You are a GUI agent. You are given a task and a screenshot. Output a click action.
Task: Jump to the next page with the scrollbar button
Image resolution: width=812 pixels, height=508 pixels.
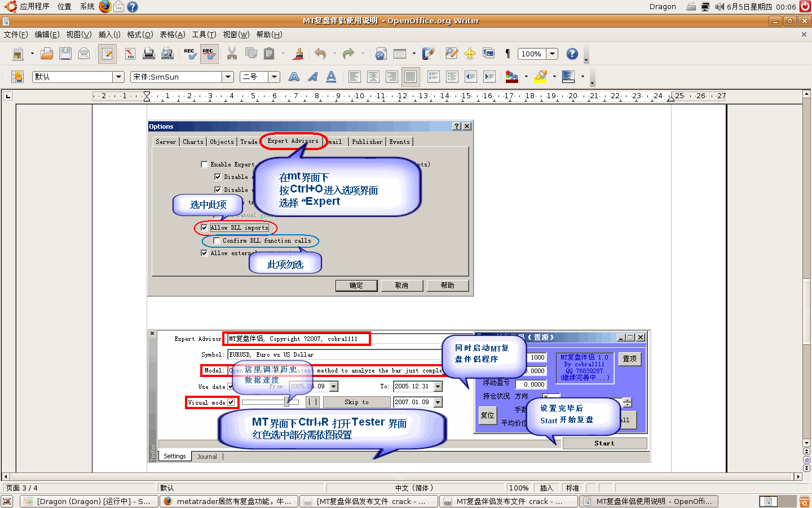(x=807, y=468)
